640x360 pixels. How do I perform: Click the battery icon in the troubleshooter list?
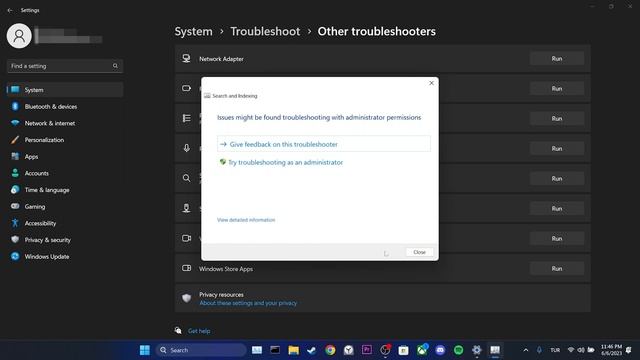(187, 88)
